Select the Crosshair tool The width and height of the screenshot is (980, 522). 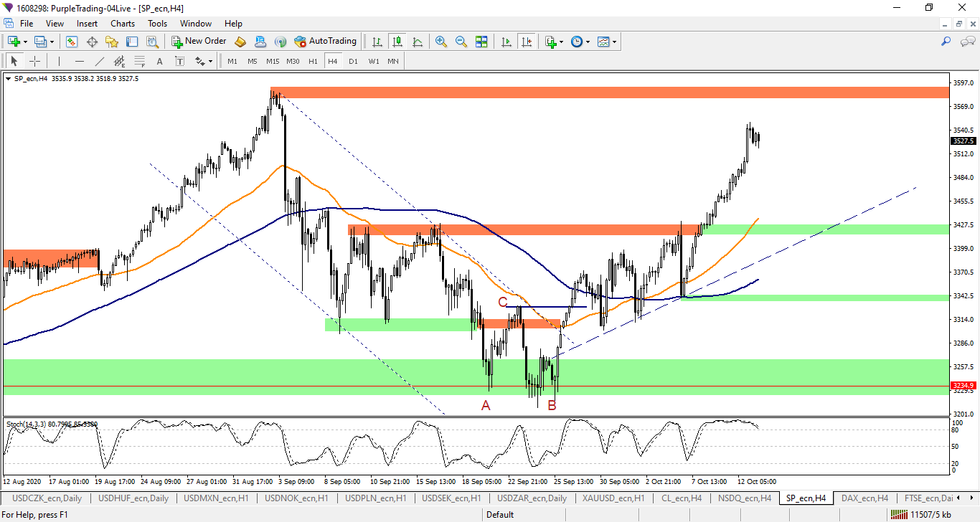tap(34, 61)
